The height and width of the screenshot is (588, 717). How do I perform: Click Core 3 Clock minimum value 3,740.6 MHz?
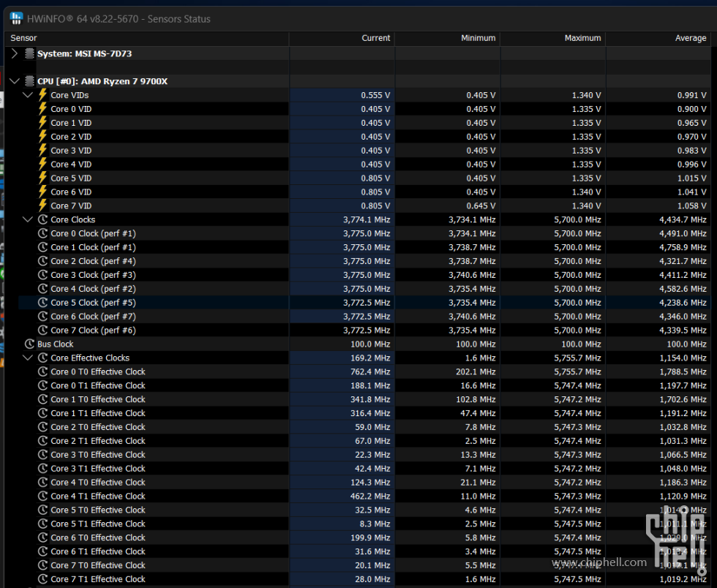[472, 275]
